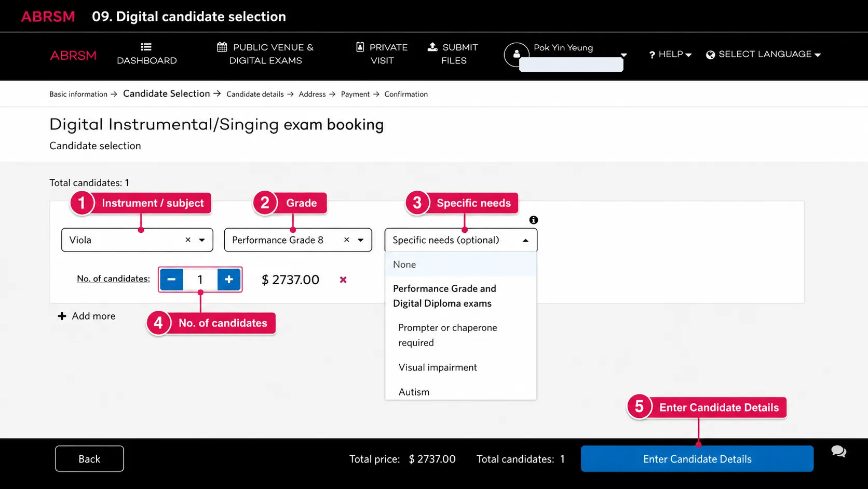The width and height of the screenshot is (868, 489).
Task: Expand the Performance Grade 8 dropdown arrow
Action: coord(361,240)
